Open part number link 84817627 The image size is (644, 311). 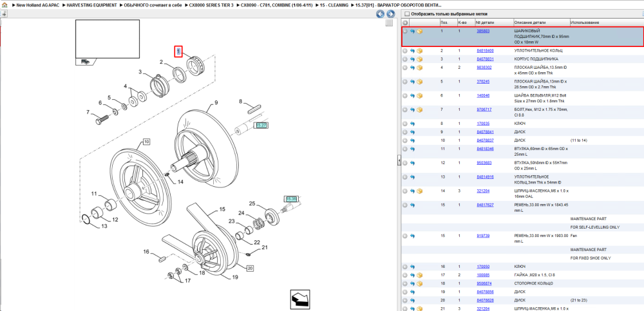coord(485,205)
